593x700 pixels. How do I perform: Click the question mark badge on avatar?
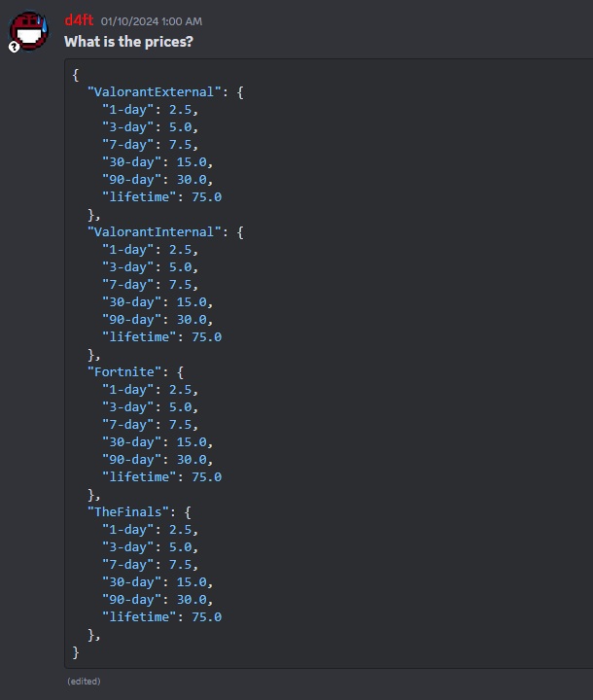point(15,47)
